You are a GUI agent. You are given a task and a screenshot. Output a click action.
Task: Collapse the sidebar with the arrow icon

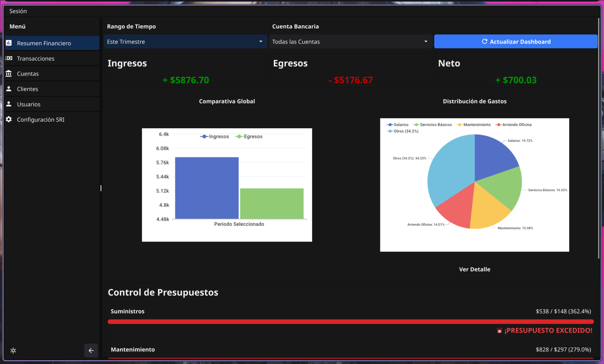[x=91, y=351]
